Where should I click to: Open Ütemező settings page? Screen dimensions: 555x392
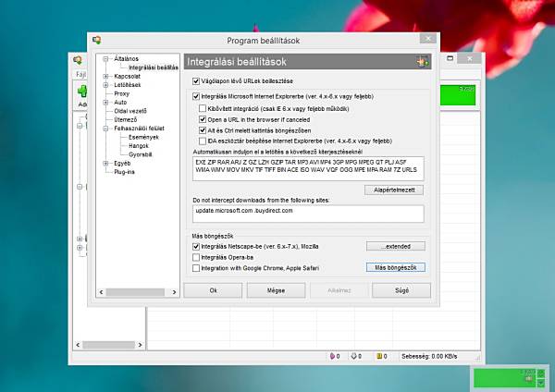coord(125,119)
